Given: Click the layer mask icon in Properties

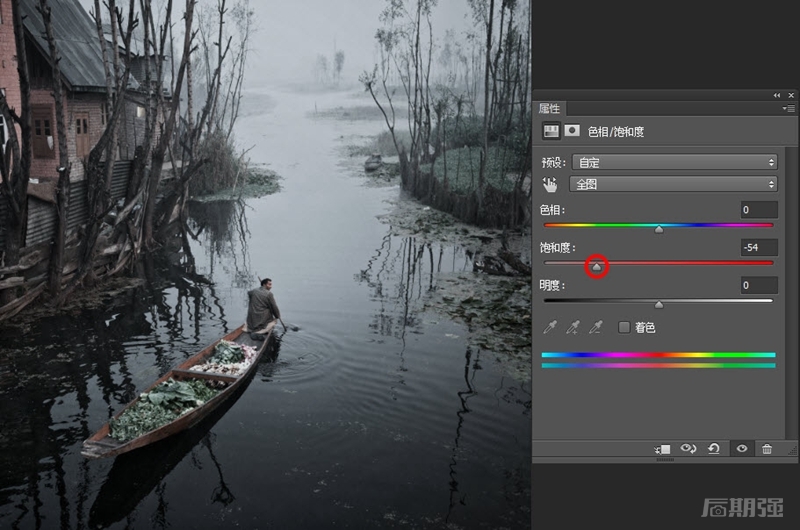Looking at the screenshot, I should pyautogui.click(x=572, y=131).
